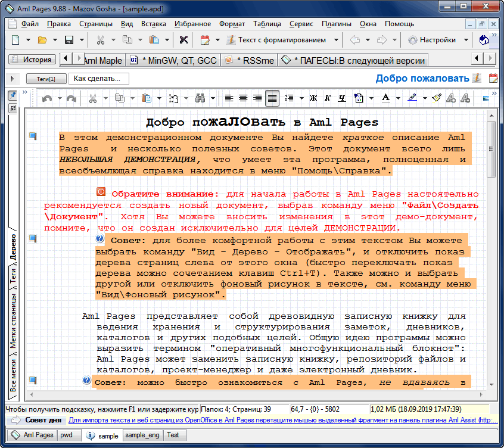This screenshot has width=504, height=448.
Task: Expand the Настройки dropdown arrow
Action: click(466, 40)
